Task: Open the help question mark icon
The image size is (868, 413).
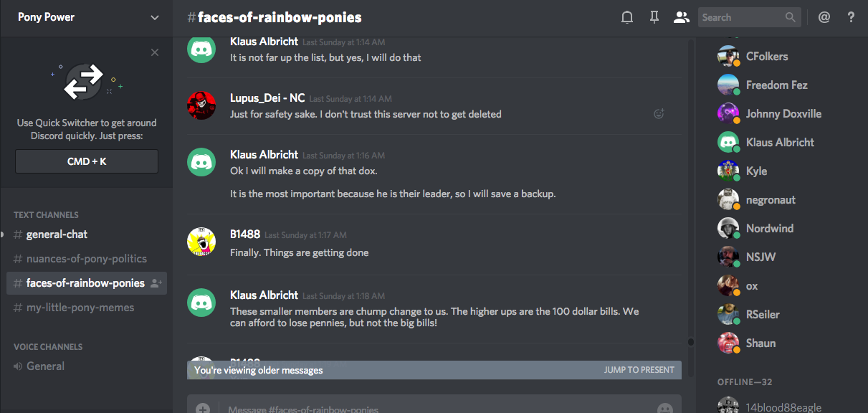Action: 852,17
